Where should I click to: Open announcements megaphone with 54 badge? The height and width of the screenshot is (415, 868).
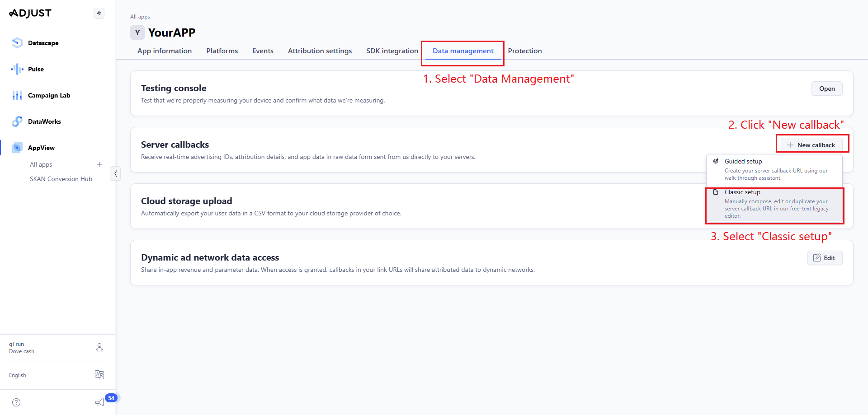point(100,402)
